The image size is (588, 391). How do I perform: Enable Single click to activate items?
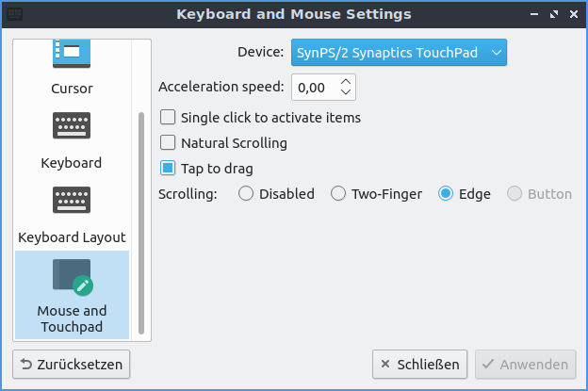[x=168, y=118]
